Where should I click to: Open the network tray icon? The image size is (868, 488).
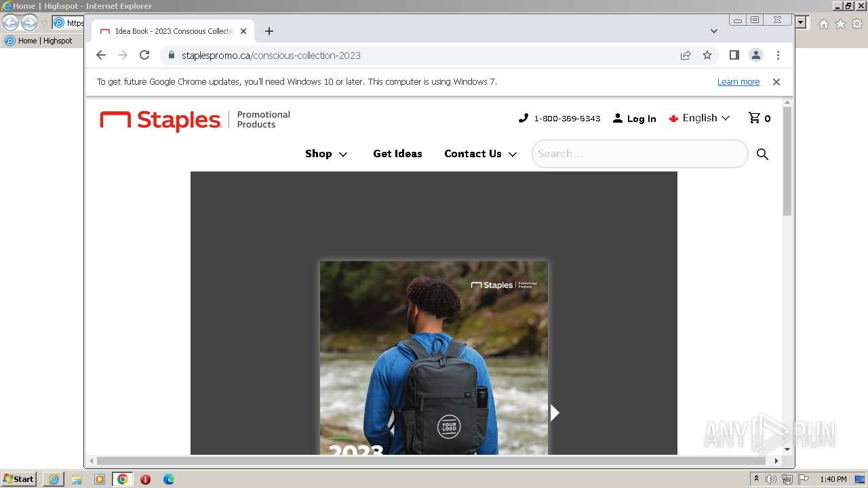(787, 479)
